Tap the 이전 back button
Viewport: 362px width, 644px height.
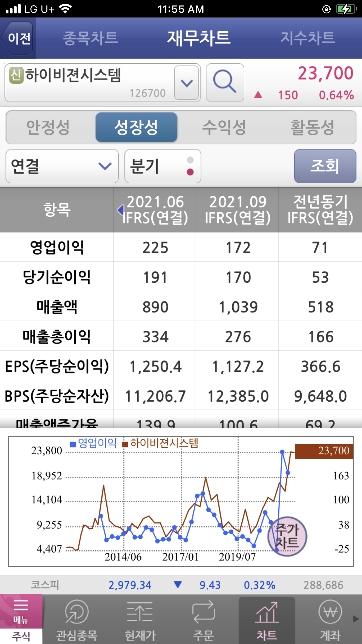(17, 38)
